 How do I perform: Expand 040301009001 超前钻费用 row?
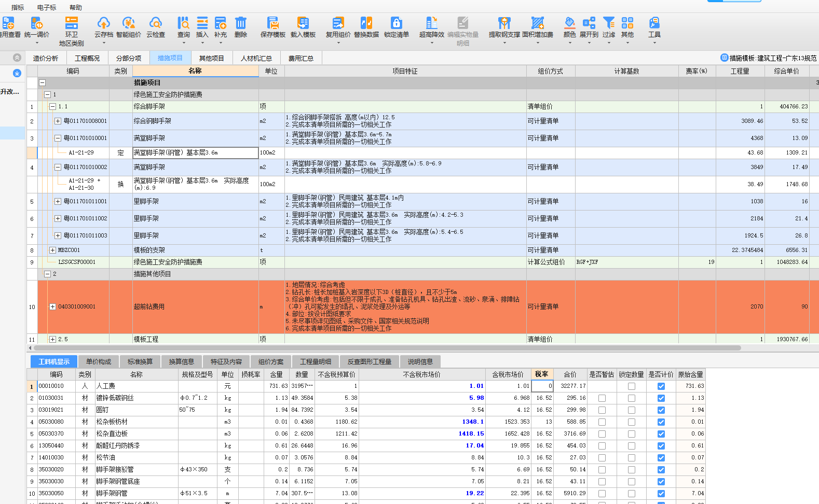[52, 306]
